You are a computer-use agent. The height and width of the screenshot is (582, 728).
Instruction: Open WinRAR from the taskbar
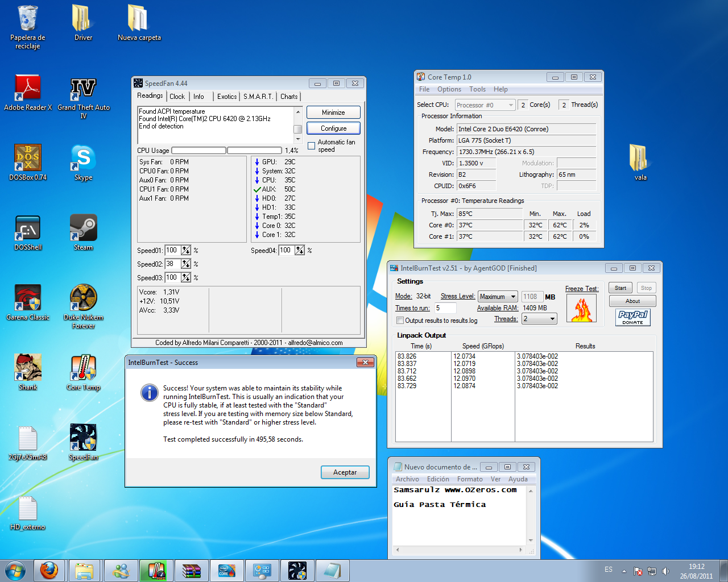click(191, 571)
